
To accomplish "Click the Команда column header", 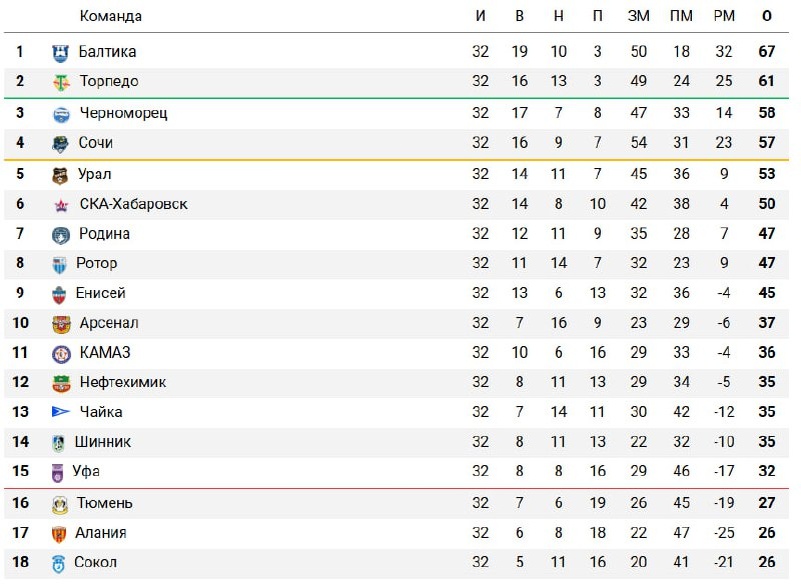I will tap(110, 16).
